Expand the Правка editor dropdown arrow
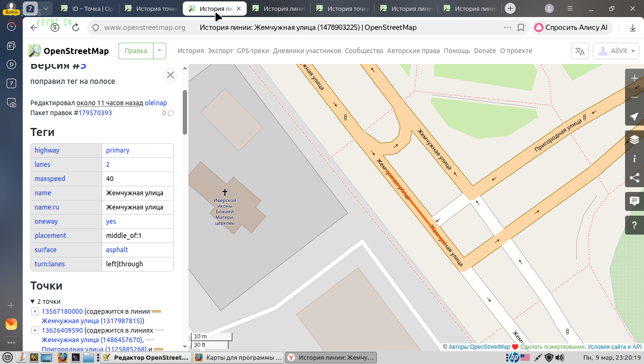644x364 pixels. [160, 51]
